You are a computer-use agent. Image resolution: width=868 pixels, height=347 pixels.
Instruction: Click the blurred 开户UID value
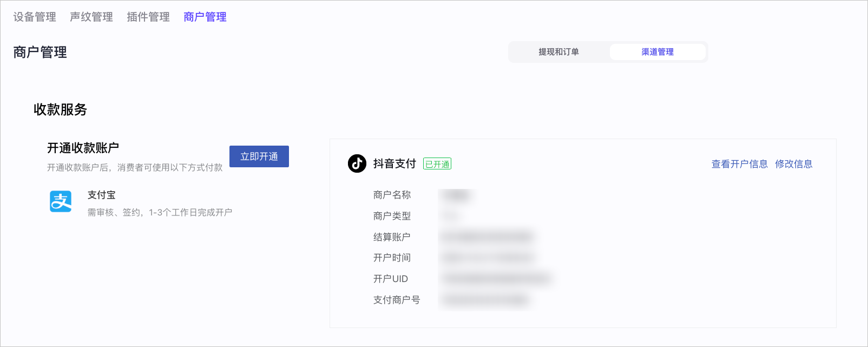pyautogui.click(x=496, y=279)
